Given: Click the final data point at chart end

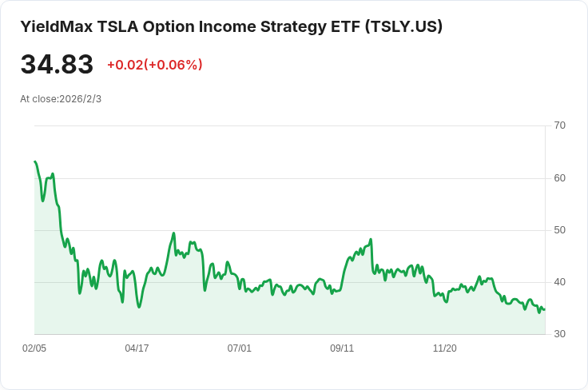Looking at the screenshot, I should [545, 309].
